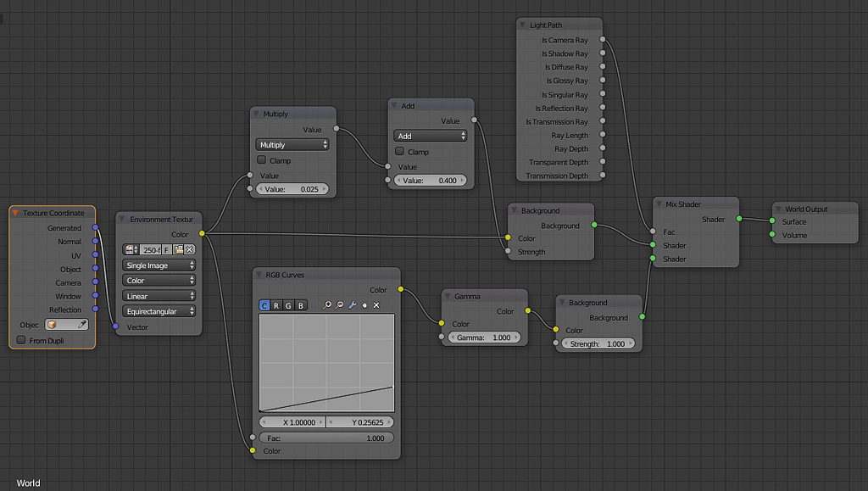Open the curve tools wrench menu

(352, 305)
